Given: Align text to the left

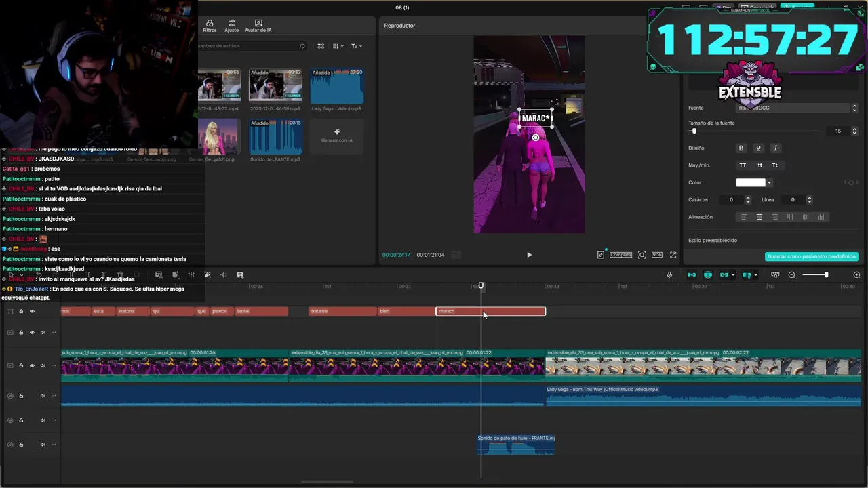Looking at the screenshot, I should coord(744,217).
